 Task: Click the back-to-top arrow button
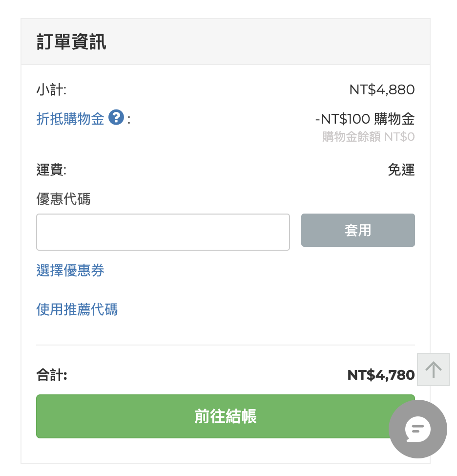tap(434, 369)
